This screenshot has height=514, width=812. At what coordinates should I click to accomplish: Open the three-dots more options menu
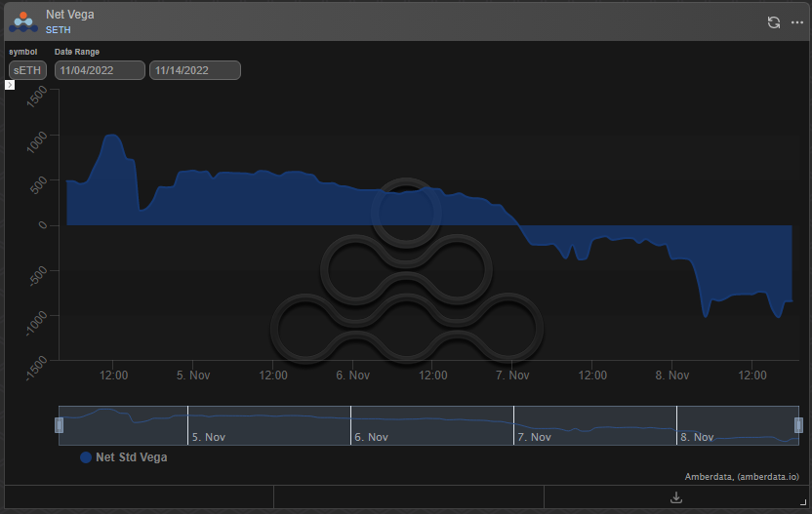click(797, 22)
